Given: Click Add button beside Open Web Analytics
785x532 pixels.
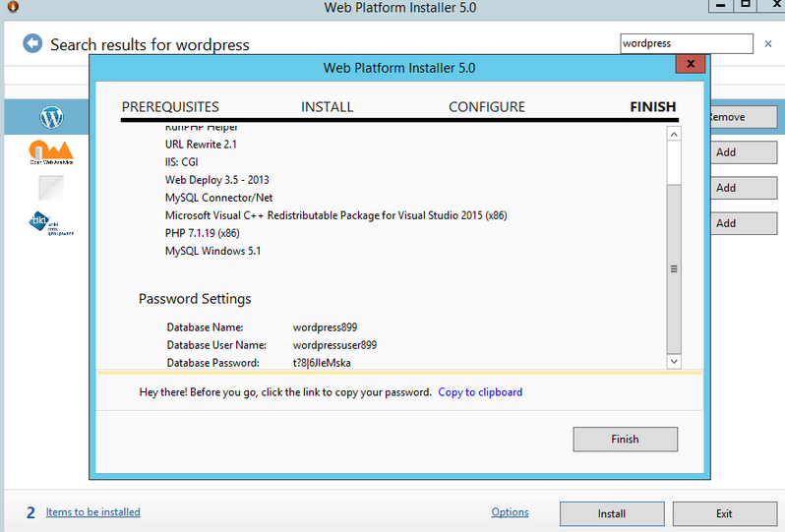Looking at the screenshot, I should point(744,152).
